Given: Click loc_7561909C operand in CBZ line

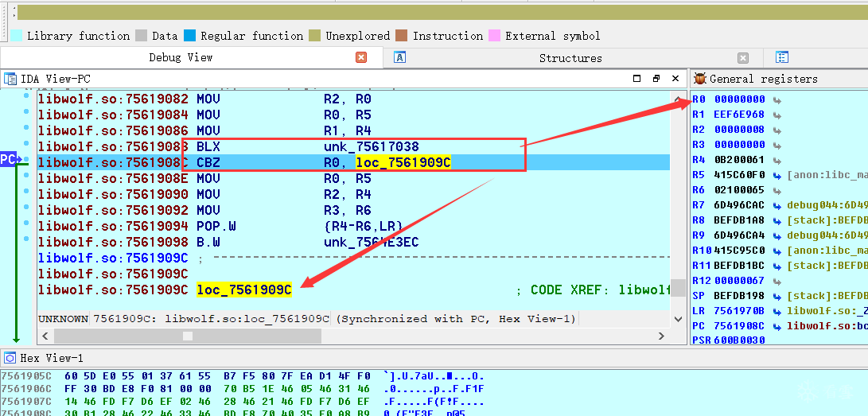Looking at the screenshot, I should [x=403, y=162].
